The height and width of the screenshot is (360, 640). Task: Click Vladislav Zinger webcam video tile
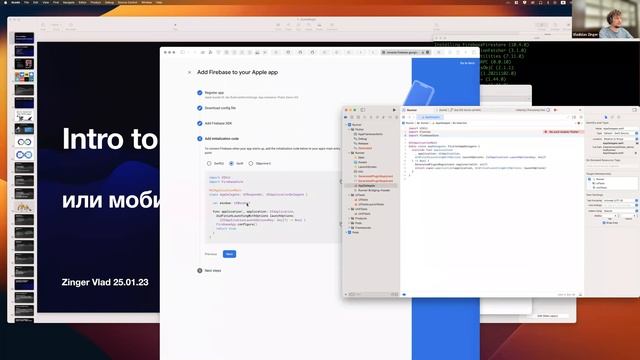(606, 19)
